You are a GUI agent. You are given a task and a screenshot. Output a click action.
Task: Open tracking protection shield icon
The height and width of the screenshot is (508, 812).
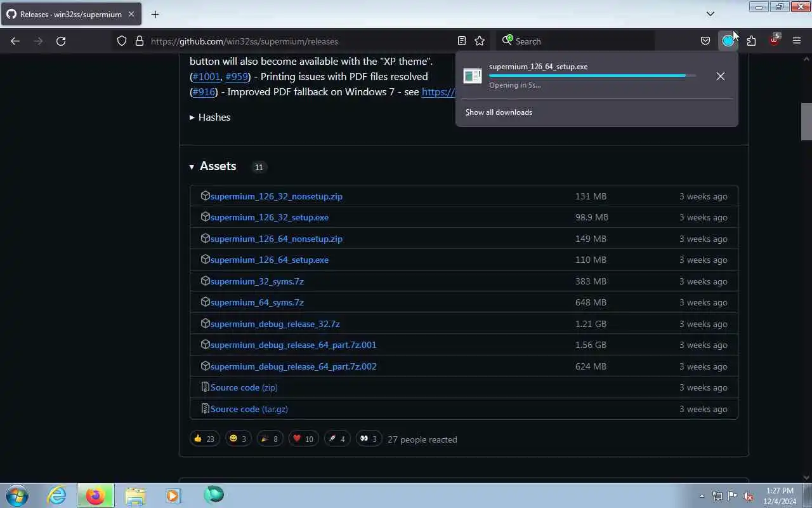[x=122, y=41]
